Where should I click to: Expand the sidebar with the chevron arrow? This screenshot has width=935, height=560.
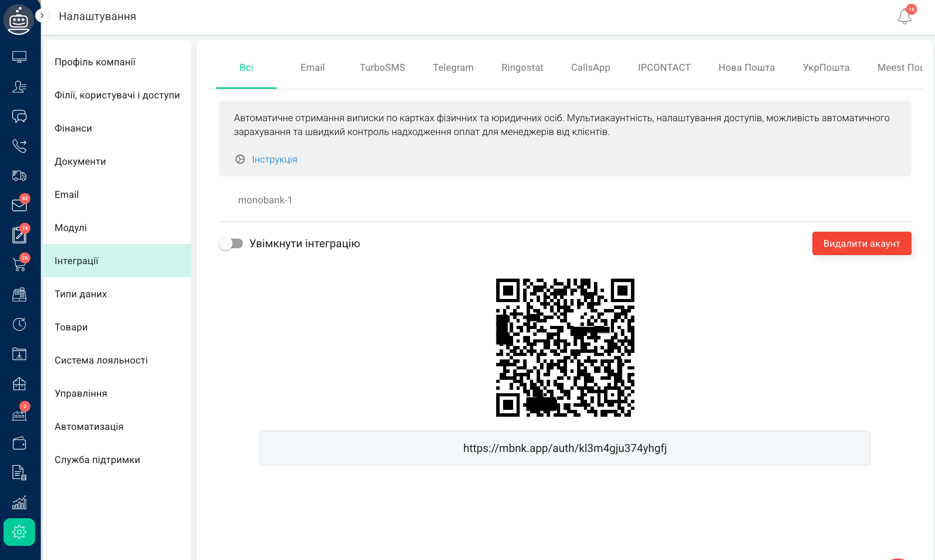[42, 16]
